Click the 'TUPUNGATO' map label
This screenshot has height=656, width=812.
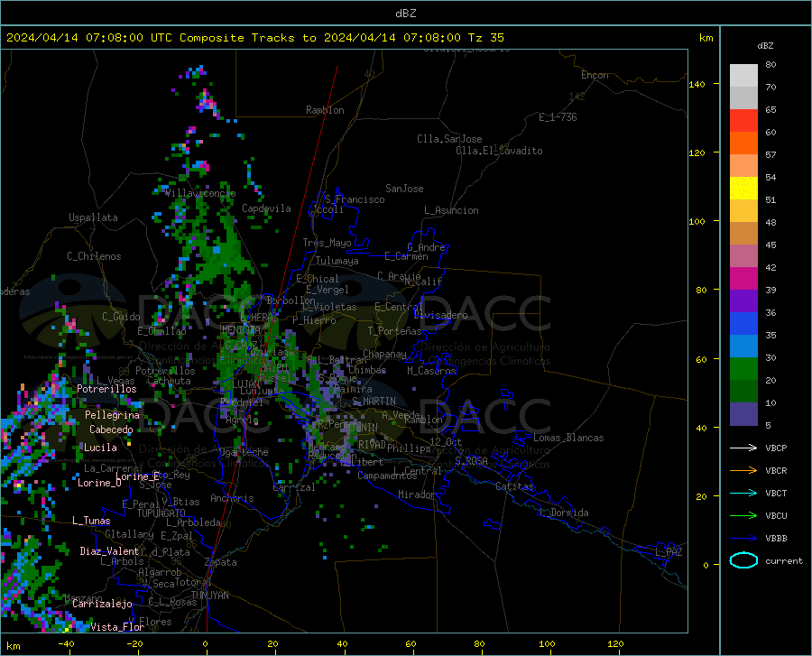pos(161,513)
